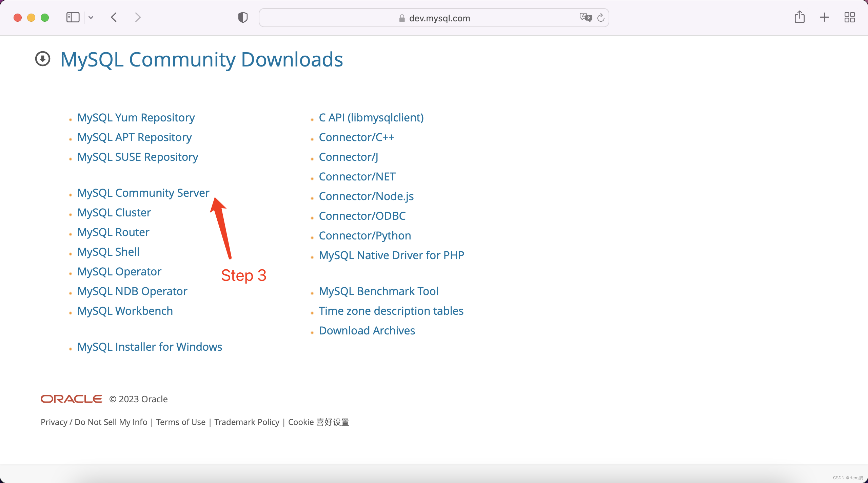
Task: Reload the page with refresh icon
Action: click(601, 18)
